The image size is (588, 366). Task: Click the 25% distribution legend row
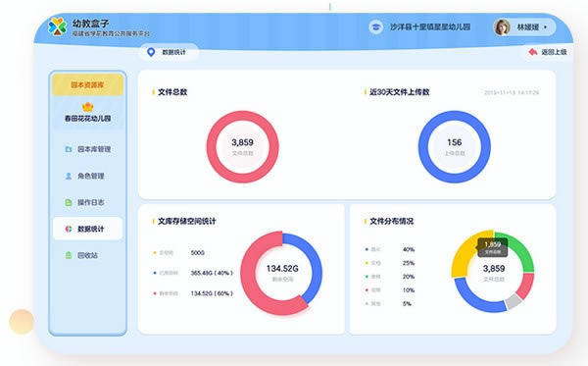(x=390, y=263)
